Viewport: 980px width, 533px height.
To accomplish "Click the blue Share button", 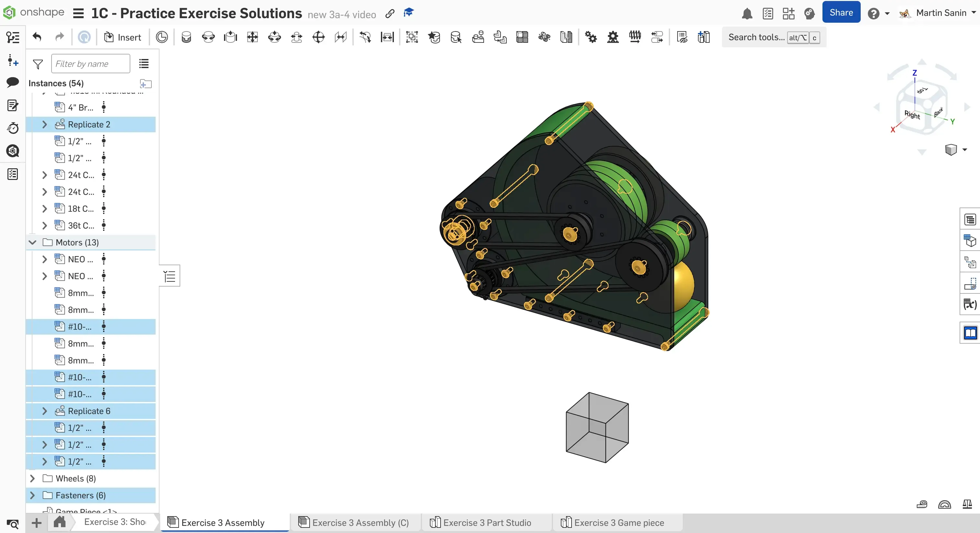I will (841, 13).
